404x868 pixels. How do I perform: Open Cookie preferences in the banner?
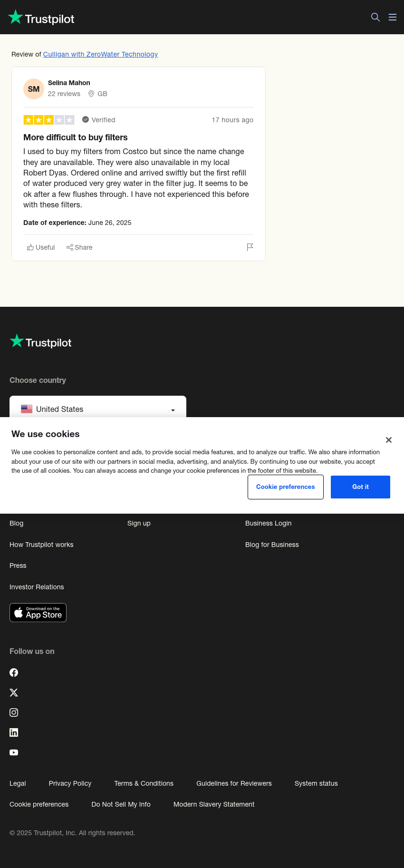coord(286,487)
